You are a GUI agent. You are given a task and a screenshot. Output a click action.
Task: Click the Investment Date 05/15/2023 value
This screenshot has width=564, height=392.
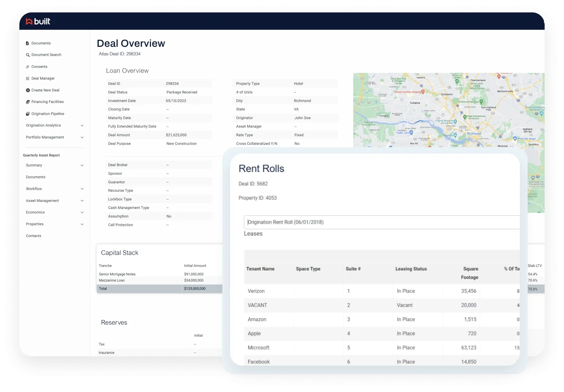[x=176, y=101]
